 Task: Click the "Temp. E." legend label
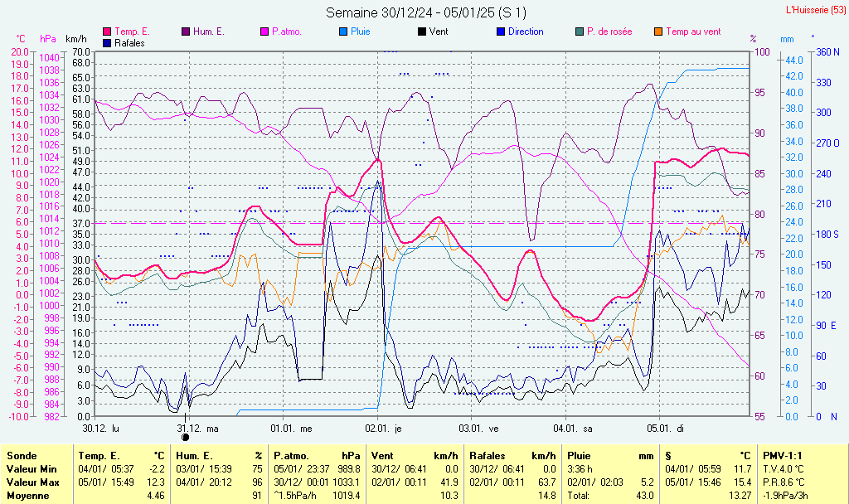pos(132,31)
